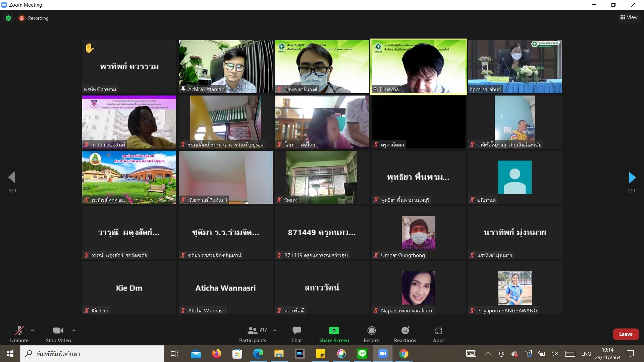Open Microsoft Edge from taskbar
This screenshot has height=362, width=644.
(x=258, y=354)
